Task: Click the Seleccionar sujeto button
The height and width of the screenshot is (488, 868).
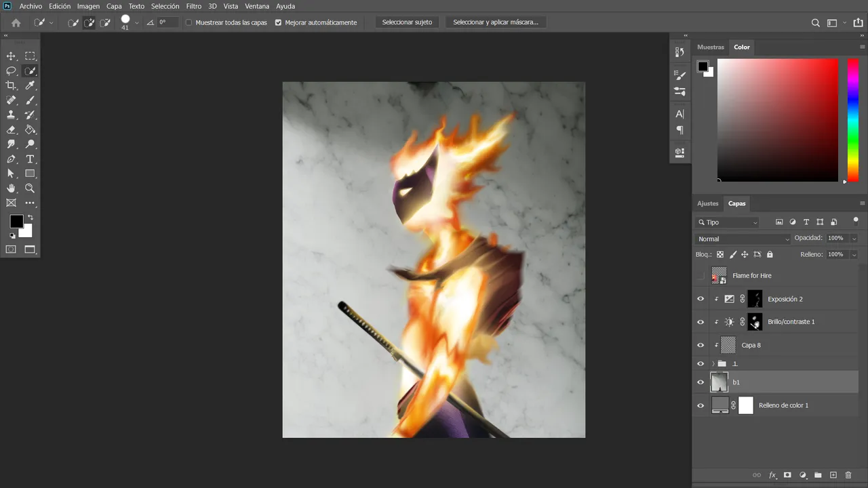Action: pyautogui.click(x=407, y=22)
